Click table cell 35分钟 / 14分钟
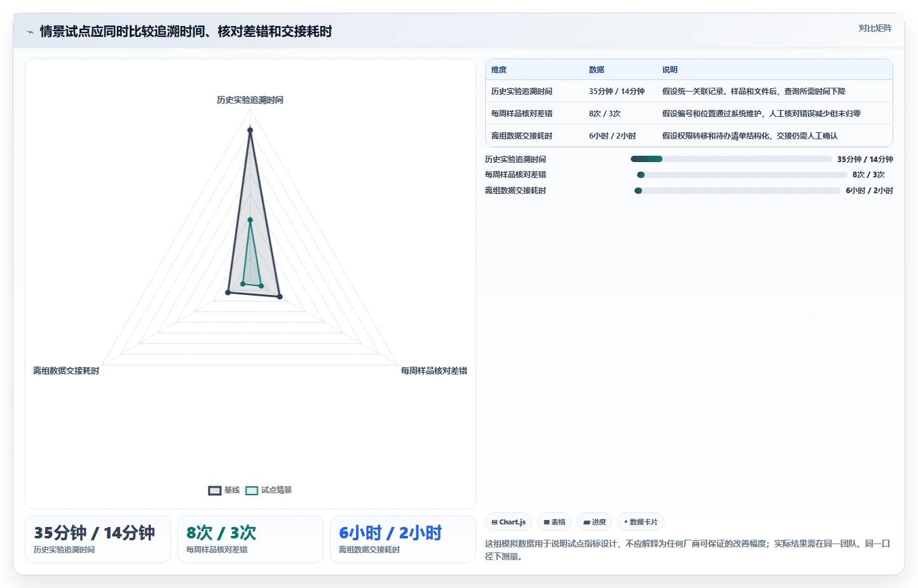 point(617,92)
